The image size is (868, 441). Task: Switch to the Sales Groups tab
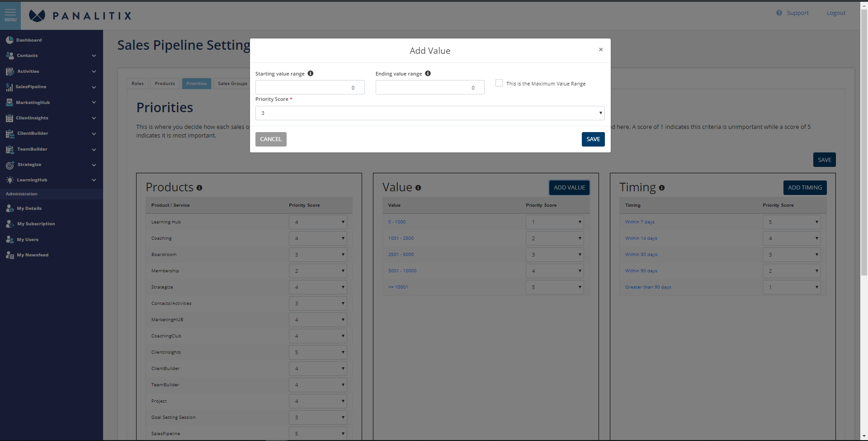pos(232,84)
